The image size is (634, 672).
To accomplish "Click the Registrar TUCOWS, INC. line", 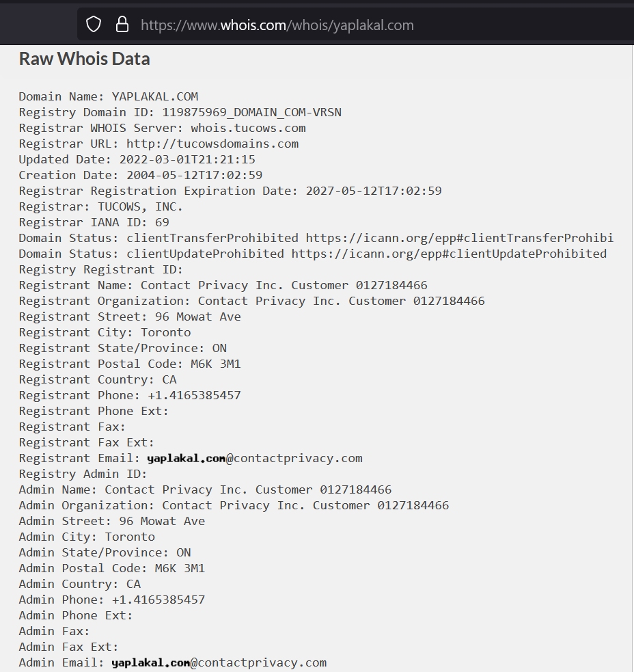I will 100,206.
